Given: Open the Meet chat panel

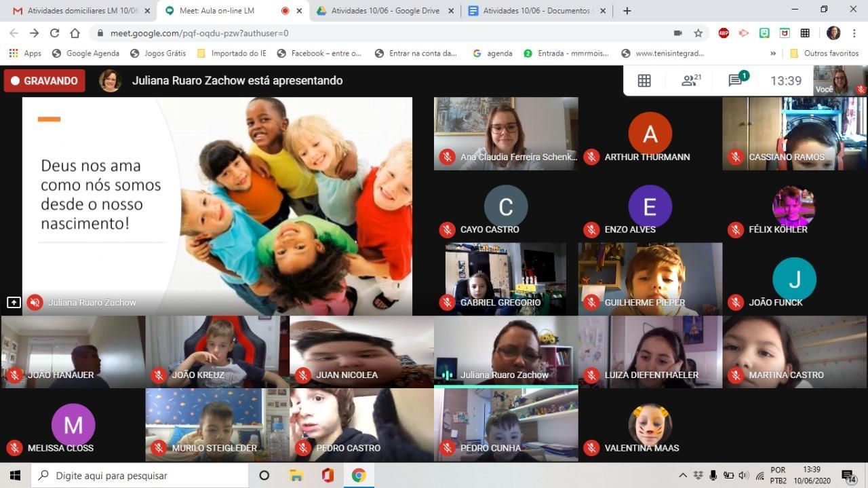Looking at the screenshot, I should pos(736,81).
